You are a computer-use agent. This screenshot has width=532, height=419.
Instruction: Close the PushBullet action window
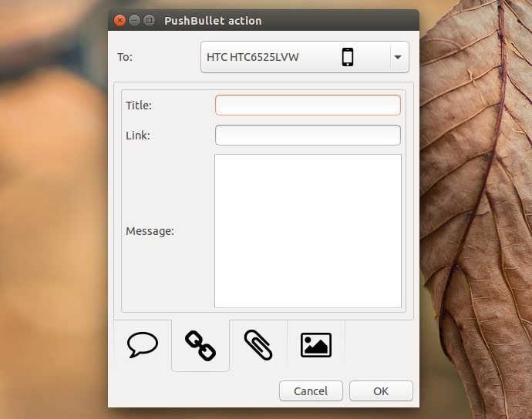pos(120,21)
